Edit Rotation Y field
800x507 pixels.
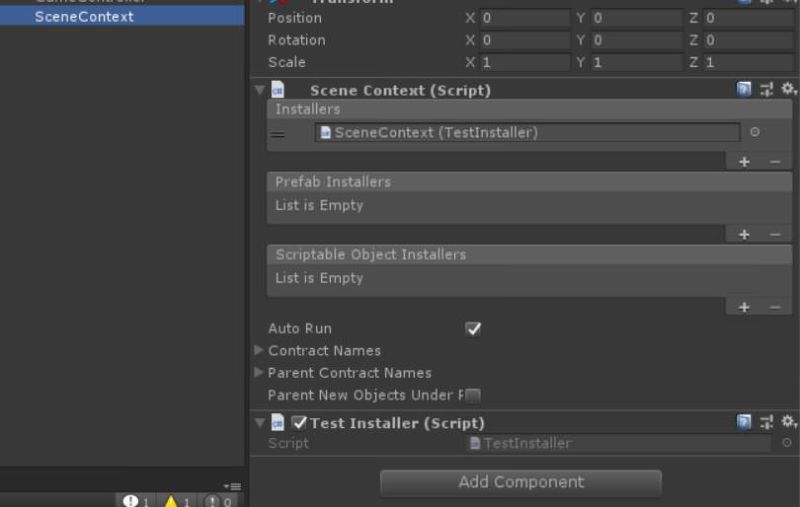(636, 40)
